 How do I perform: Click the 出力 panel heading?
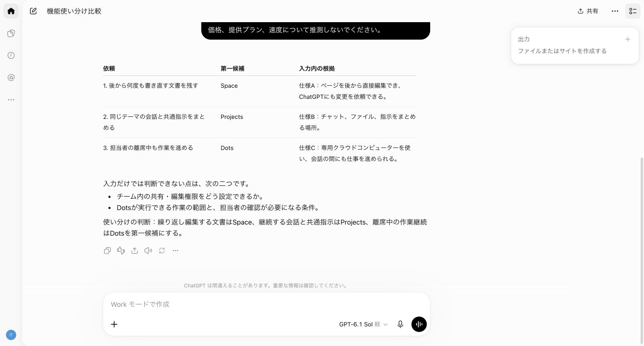coord(524,39)
